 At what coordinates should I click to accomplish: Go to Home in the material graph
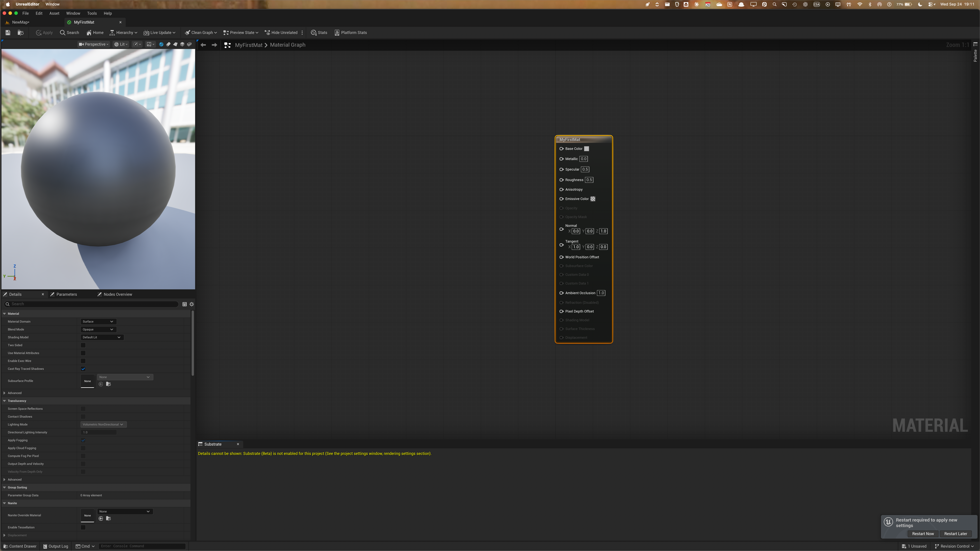tap(95, 33)
